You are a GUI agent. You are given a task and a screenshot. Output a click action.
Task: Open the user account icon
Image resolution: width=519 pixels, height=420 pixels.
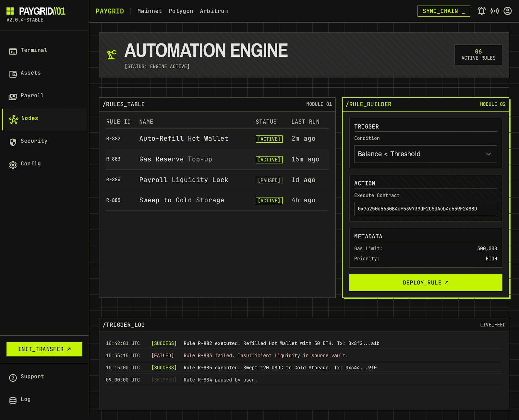click(x=508, y=11)
